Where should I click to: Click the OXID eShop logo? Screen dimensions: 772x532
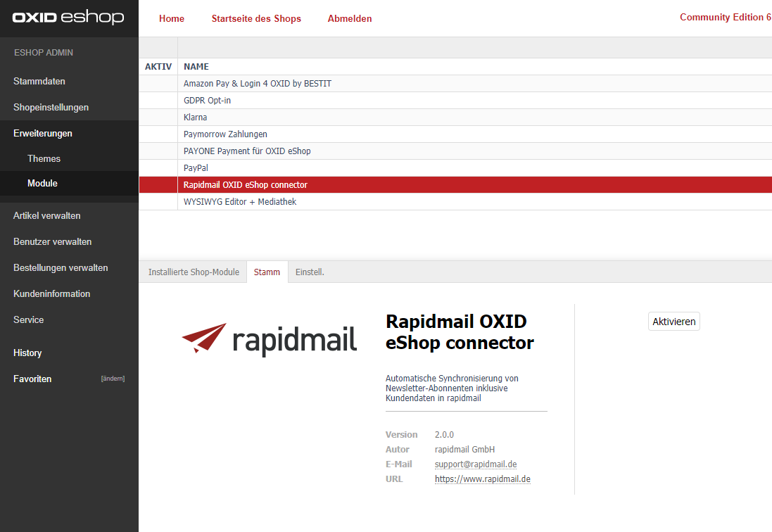tap(68, 18)
